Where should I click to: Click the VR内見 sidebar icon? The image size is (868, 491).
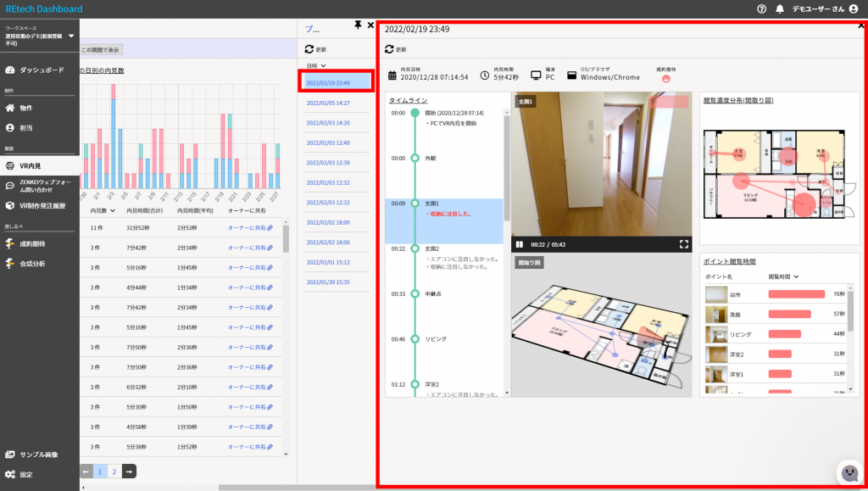[10, 165]
